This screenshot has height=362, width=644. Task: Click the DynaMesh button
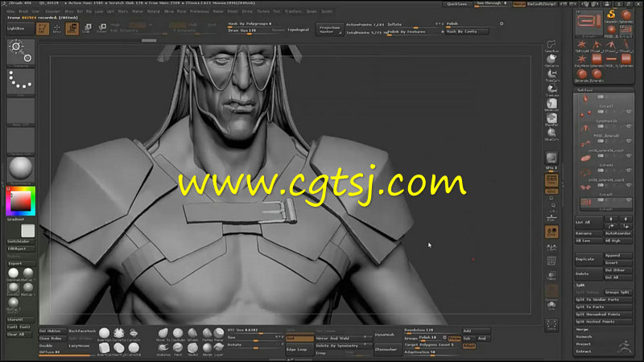386,335
